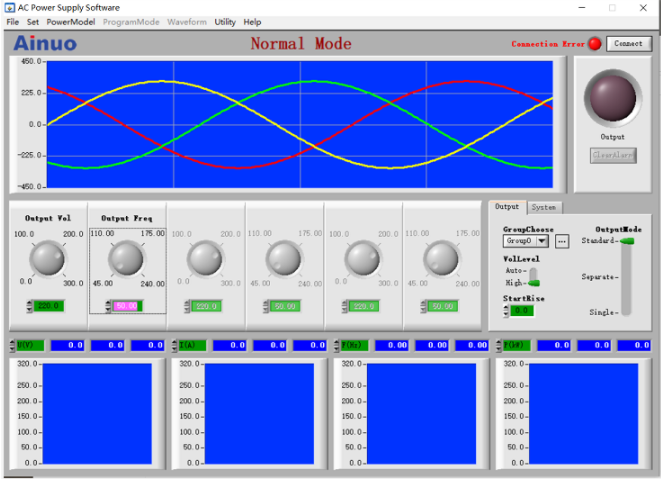Open the Set menu

33,22
